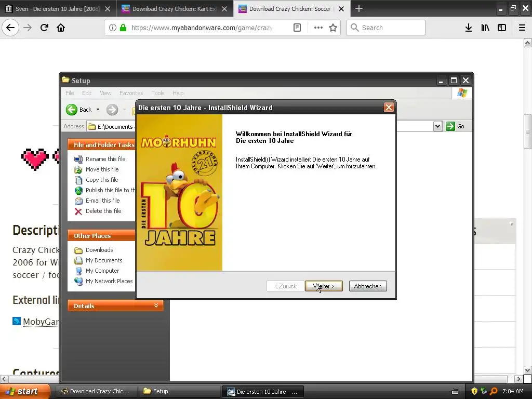Click E:\Documents address field
Viewport: 532px width, 399px height.
(111, 127)
